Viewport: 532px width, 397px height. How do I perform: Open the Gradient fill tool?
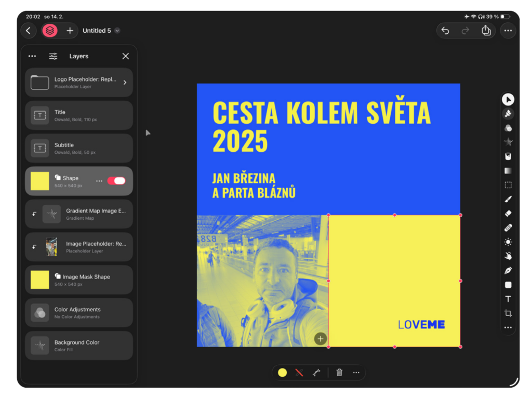508,170
